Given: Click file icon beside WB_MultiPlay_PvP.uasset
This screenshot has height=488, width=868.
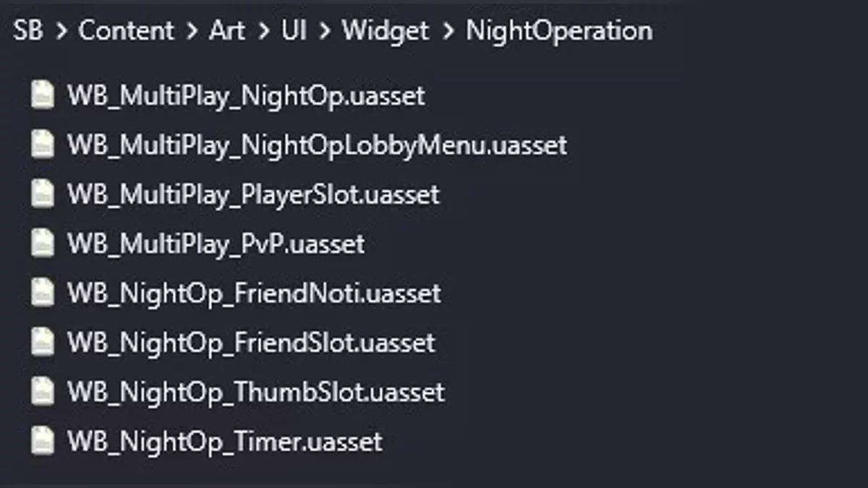Looking at the screenshot, I should point(43,244).
